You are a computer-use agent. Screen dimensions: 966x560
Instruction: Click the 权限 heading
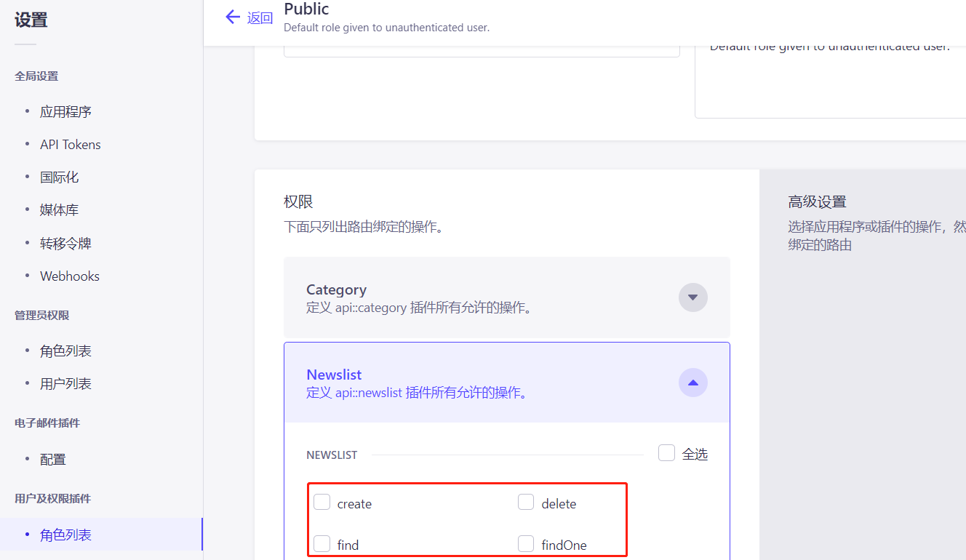click(x=298, y=201)
